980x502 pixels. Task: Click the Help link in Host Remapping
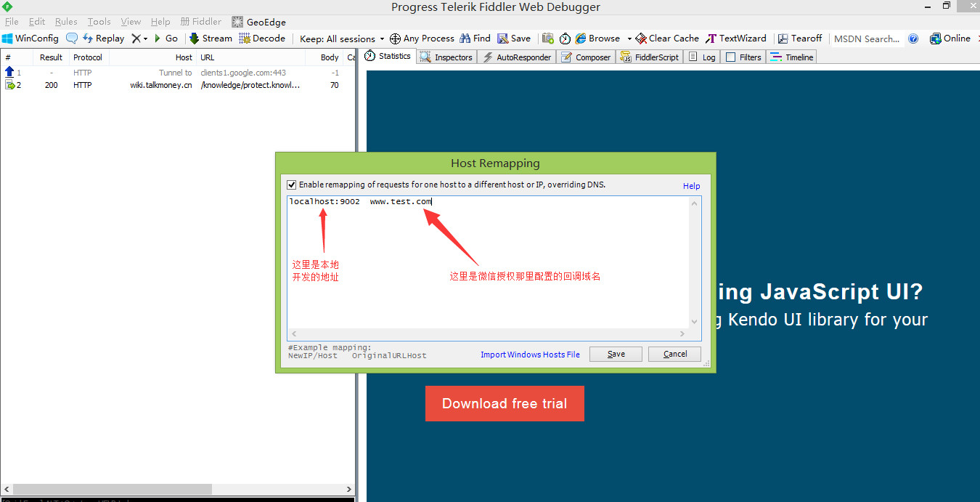tap(691, 186)
